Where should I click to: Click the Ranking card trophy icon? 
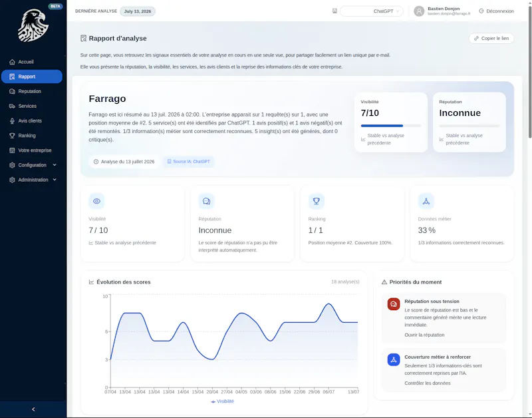(x=317, y=201)
